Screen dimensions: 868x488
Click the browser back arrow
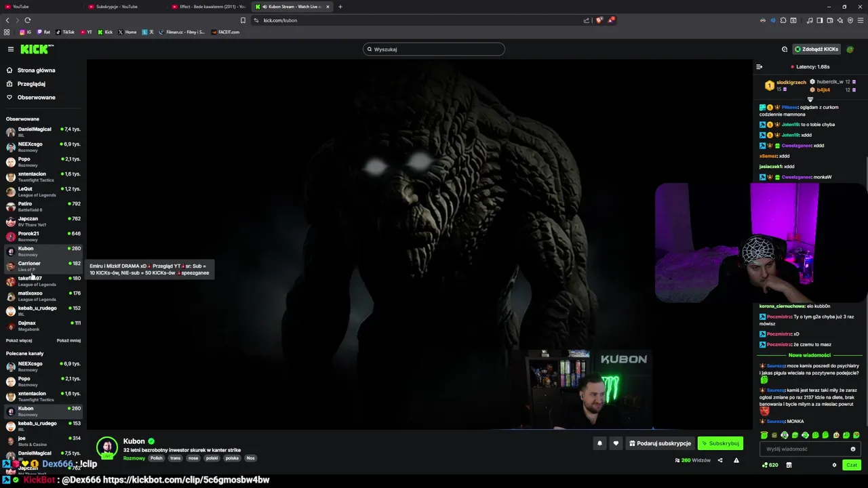[x=7, y=20]
